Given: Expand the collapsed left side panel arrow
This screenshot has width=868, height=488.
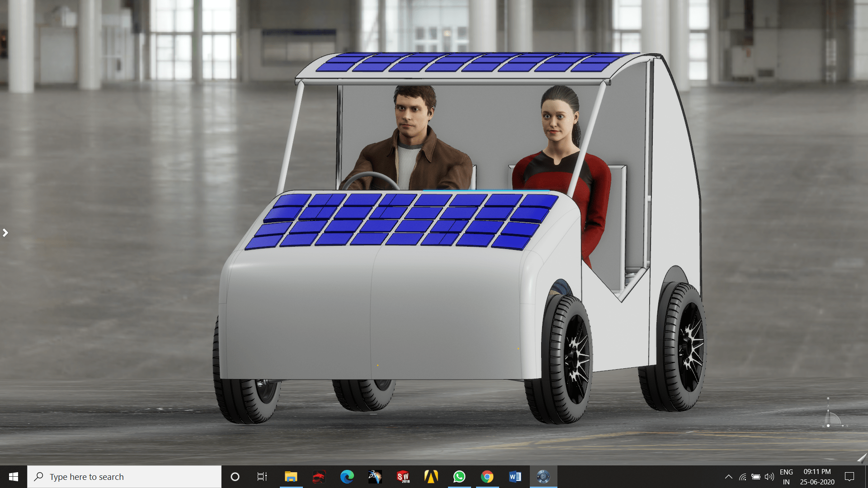Looking at the screenshot, I should [x=5, y=233].
